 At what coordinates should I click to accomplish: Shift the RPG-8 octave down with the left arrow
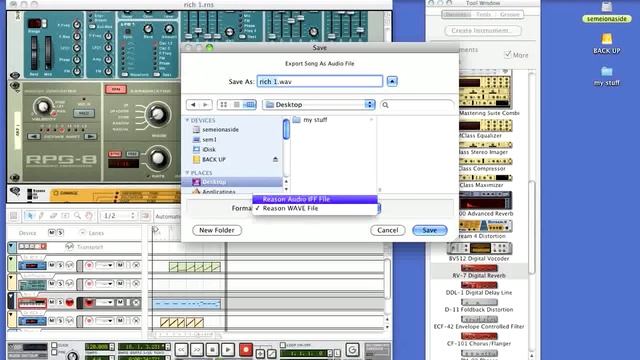[x=34, y=137]
